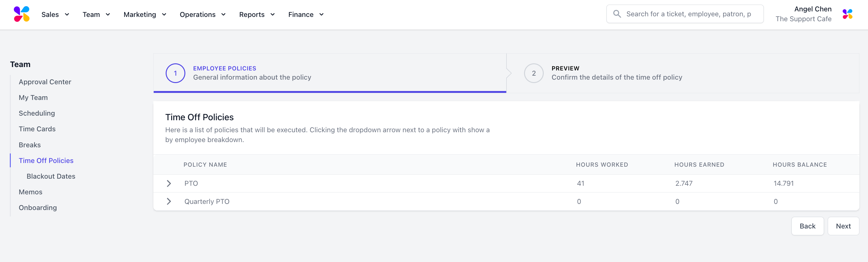Navigate to Time Cards

(x=37, y=129)
